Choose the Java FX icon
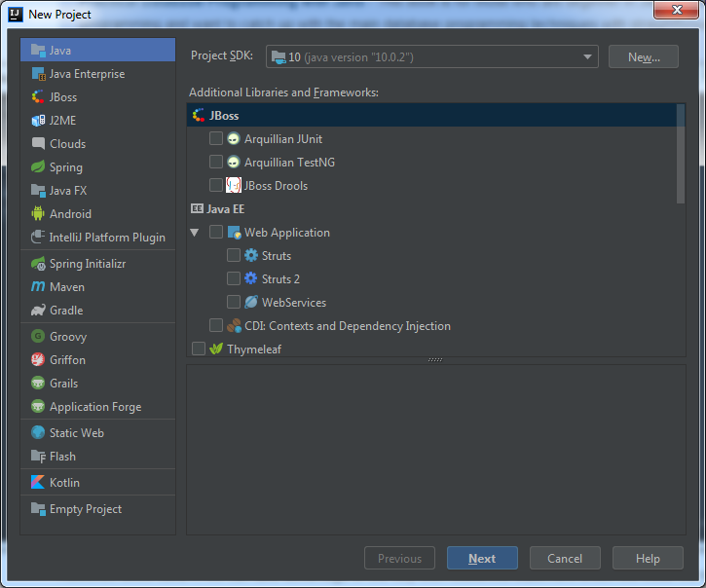Image resolution: width=706 pixels, height=588 pixels. click(38, 191)
